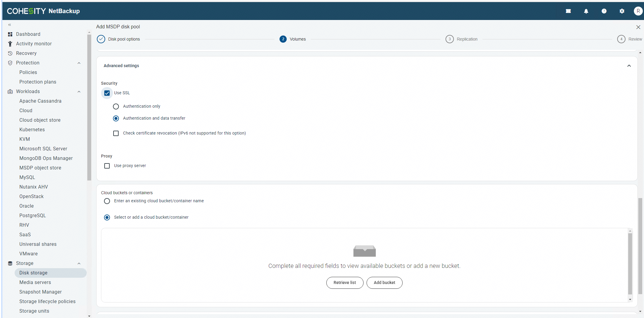Enable Check certificate revocation checkbox
Viewport: 644px width, 318px height.
[116, 133]
